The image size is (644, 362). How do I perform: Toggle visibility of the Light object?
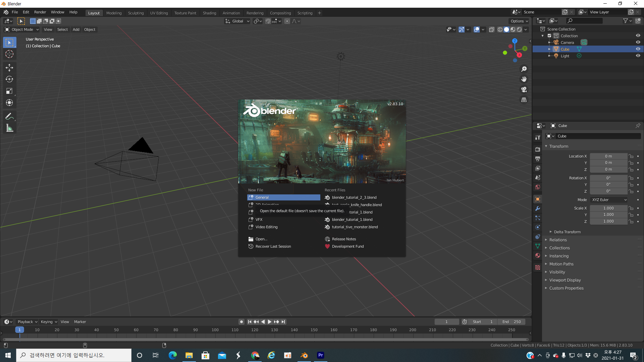[638, 56]
